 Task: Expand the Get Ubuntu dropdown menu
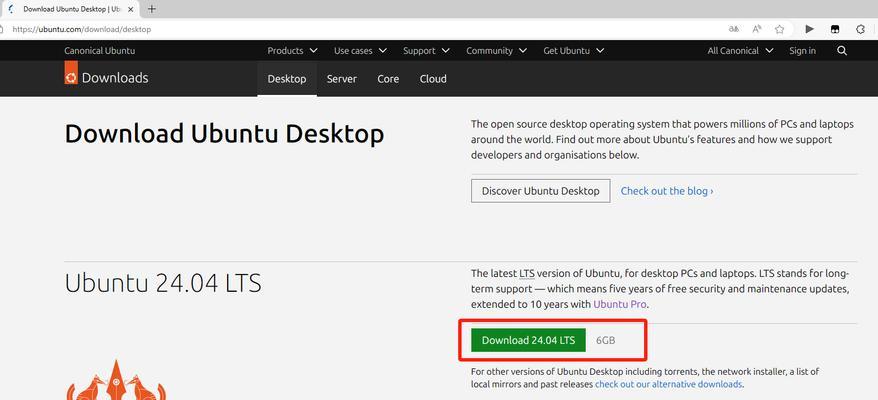pyautogui.click(x=573, y=50)
